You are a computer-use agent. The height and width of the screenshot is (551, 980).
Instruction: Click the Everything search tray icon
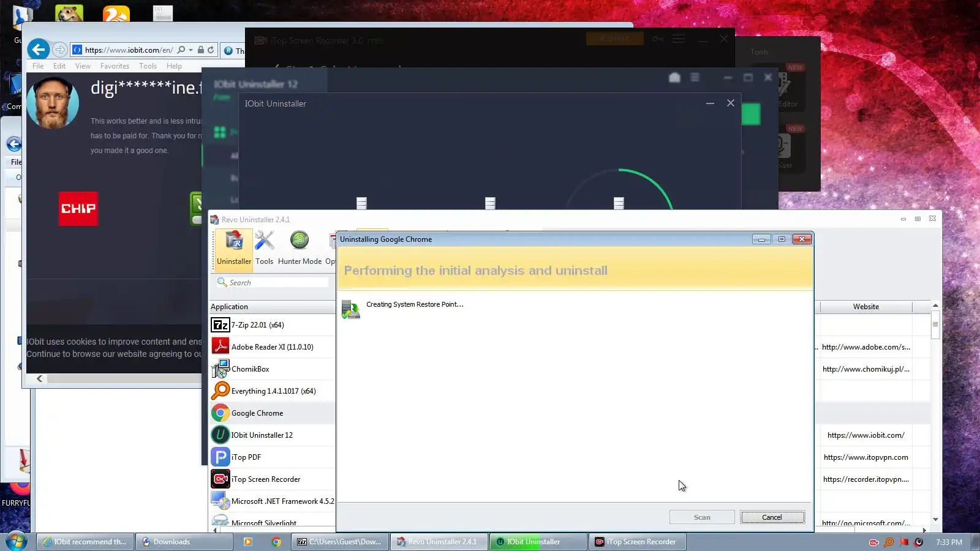click(889, 542)
